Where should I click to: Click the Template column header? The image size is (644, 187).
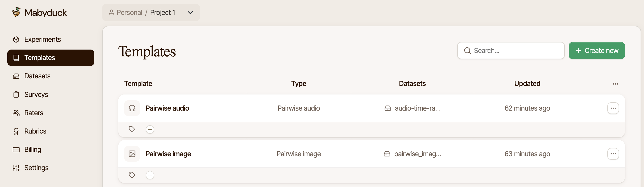point(138,84)
